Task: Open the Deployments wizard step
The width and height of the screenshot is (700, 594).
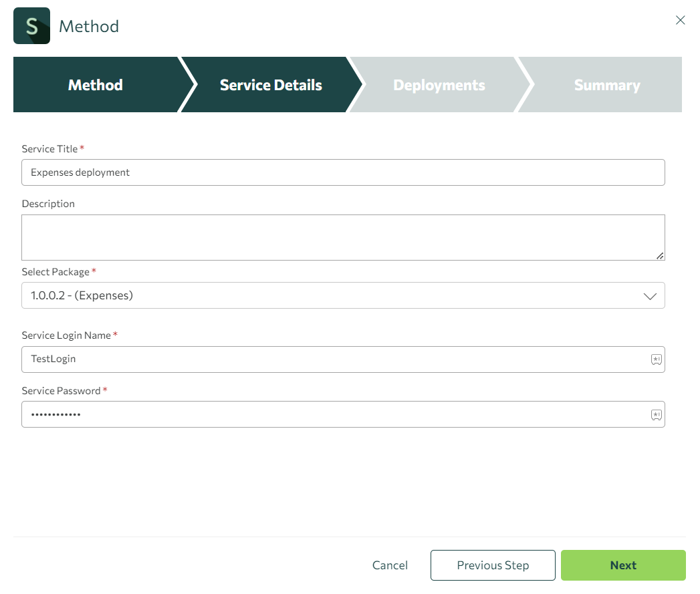Action: tap(439, 85)
